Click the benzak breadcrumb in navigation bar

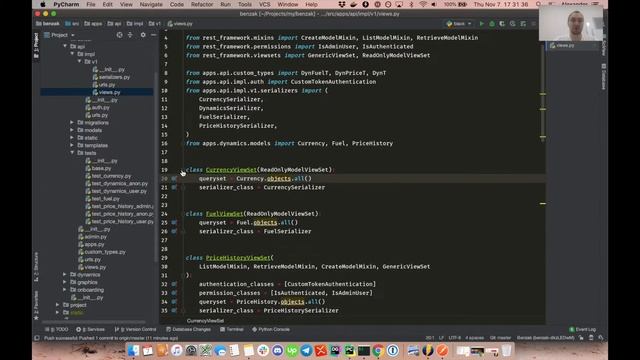[48, 24]
